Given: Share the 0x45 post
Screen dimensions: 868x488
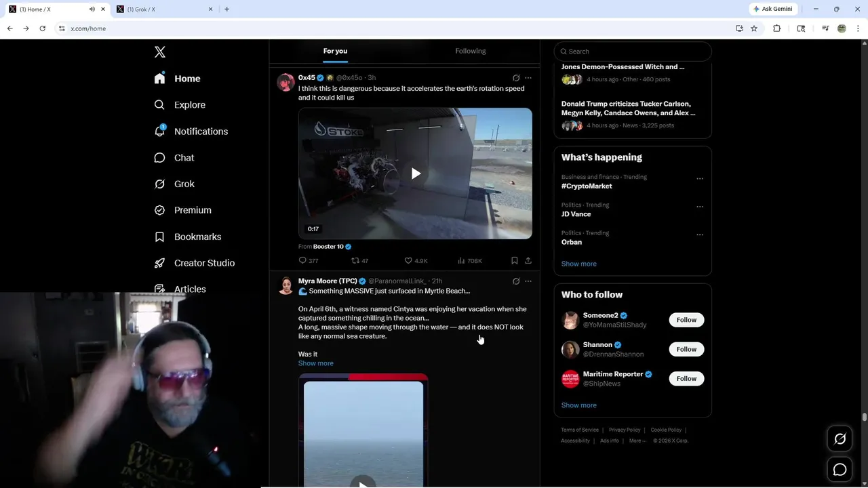Looking at the screenshot, I should tap(528, 260).
